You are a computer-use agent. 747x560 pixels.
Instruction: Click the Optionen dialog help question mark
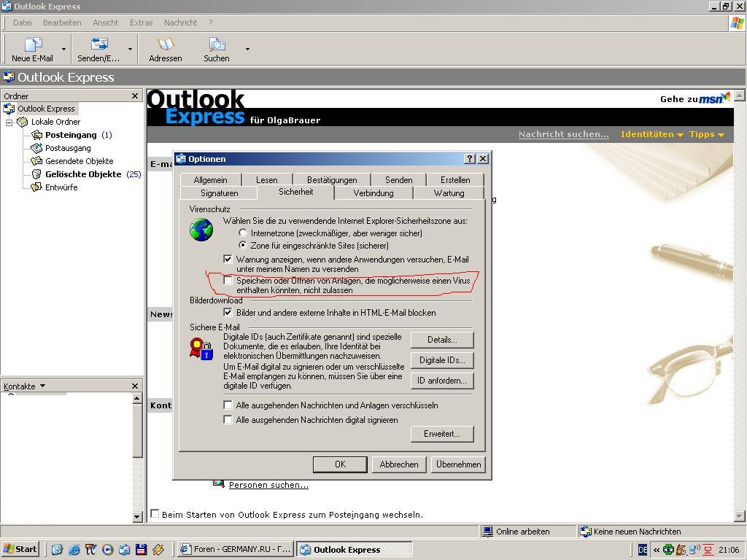(470, 158)
